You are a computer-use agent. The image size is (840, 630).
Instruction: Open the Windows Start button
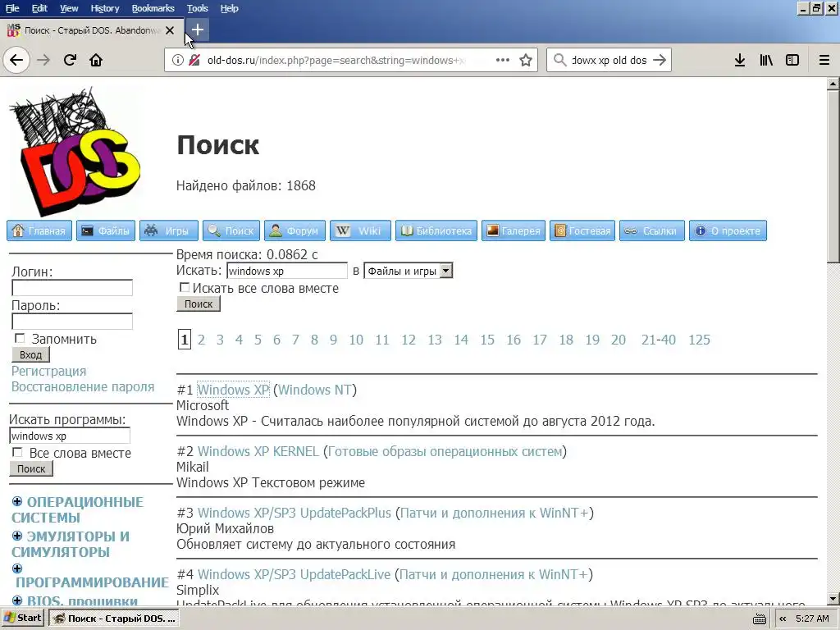tap(22, 618)
